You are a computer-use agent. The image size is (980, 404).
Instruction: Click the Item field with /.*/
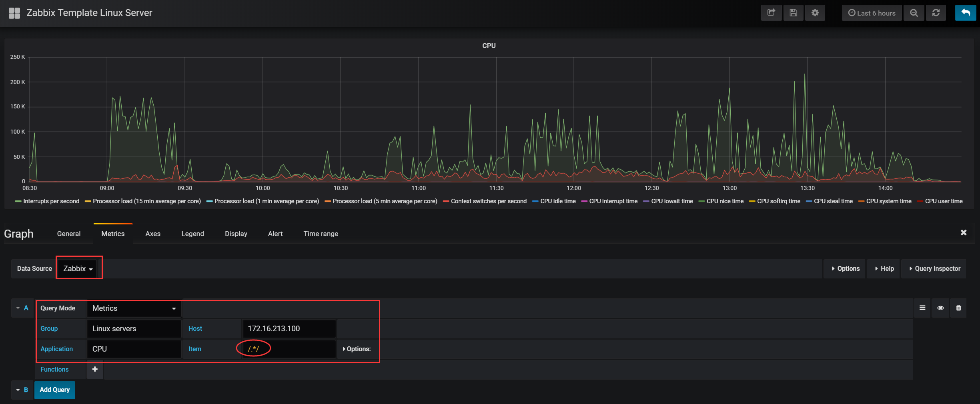[289, 349]
